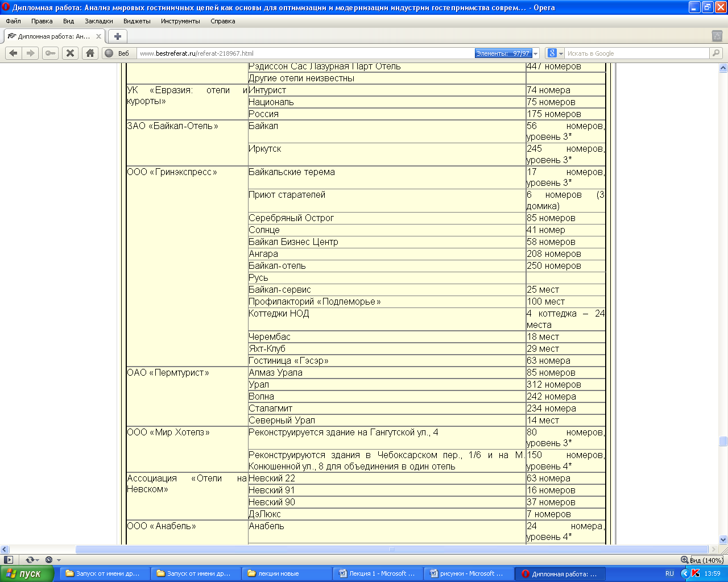The height and width of the screenshot is (582, 728).
Task: Click the cell ЗАО «Байкал-Отель»
Action: [x=187, y=143]
